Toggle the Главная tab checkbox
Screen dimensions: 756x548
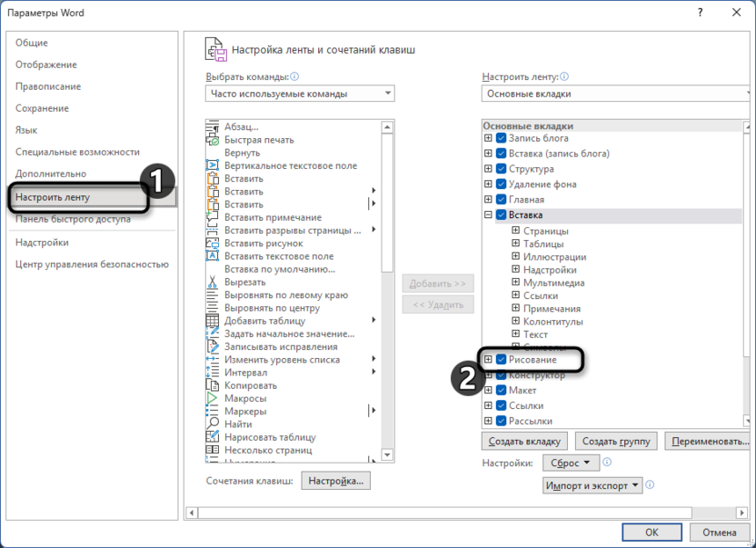(x=502, y=199)
